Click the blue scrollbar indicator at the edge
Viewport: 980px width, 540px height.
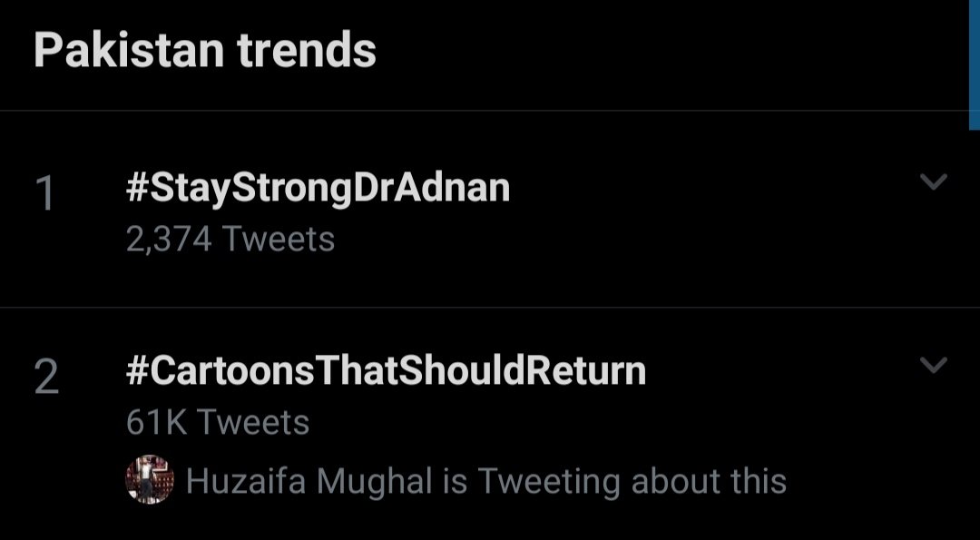tap(974, 64)
